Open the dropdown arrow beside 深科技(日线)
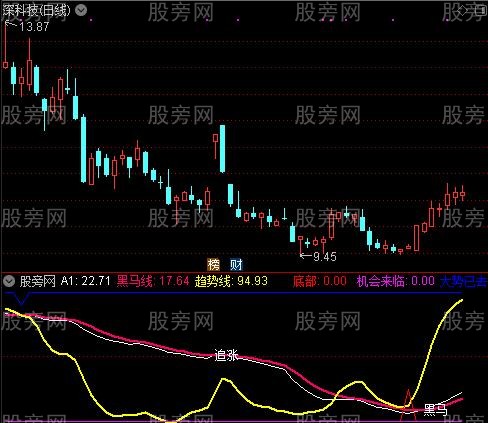Screen dimensions: 488x423 click(81, 10)
